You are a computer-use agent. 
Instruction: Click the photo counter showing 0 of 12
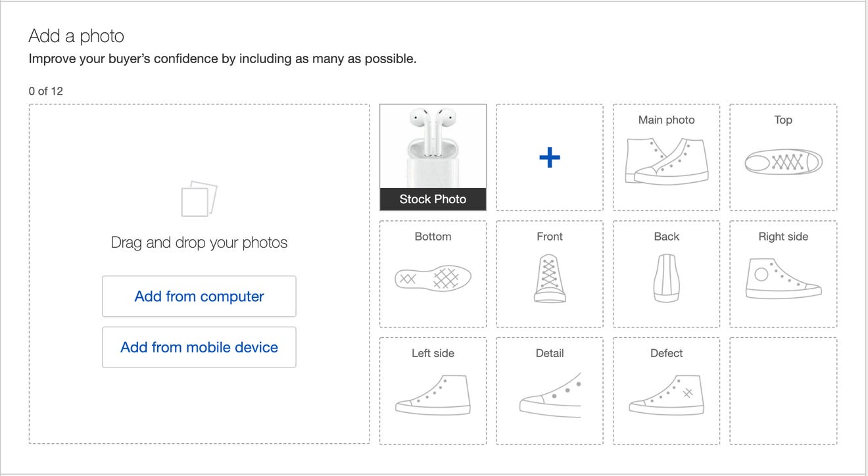click(45, 91)
